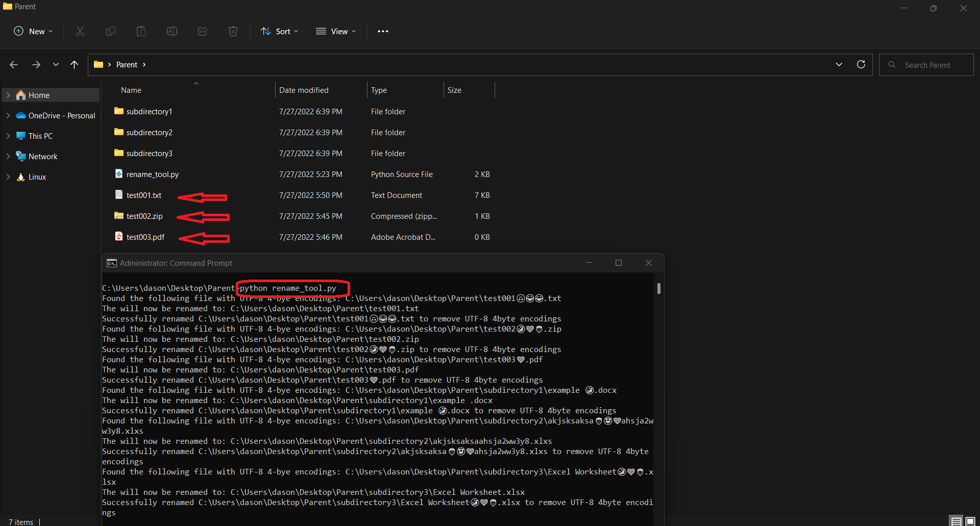Open recent locations chevron

(x=56, y=65)
